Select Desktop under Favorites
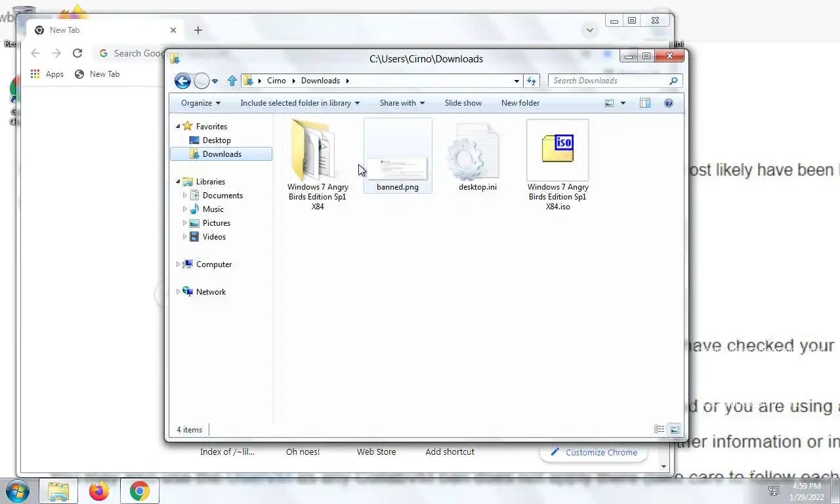The image size is (840, 504). click(x=217, y=140)
